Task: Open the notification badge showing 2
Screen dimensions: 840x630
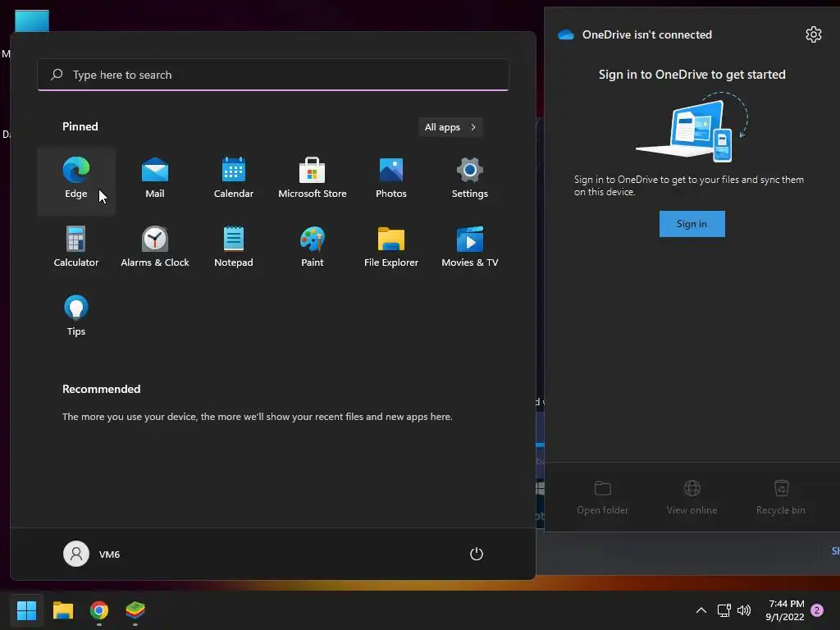Action: coord(817,610)
